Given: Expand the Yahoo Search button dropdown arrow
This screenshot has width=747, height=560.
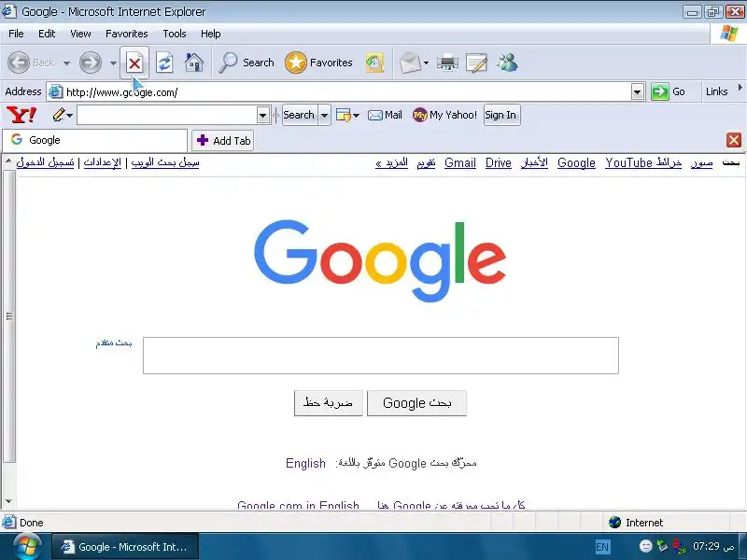Looking at the screenshot, I should [324, 115].
